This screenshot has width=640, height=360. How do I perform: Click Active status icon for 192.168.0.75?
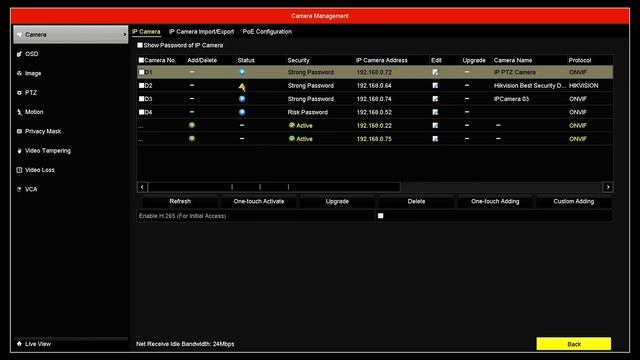pyautogui.click(x=291, y=139)
